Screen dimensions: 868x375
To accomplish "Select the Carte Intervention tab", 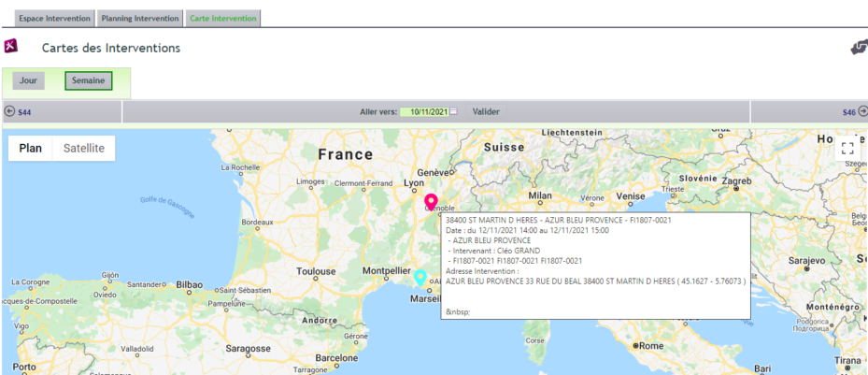I will click(x=223, y=19).
